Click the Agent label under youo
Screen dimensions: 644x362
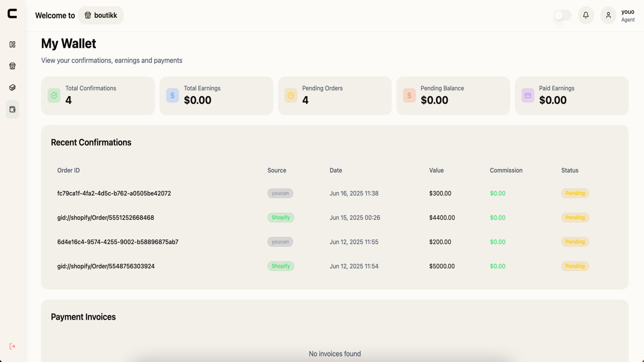628,19
